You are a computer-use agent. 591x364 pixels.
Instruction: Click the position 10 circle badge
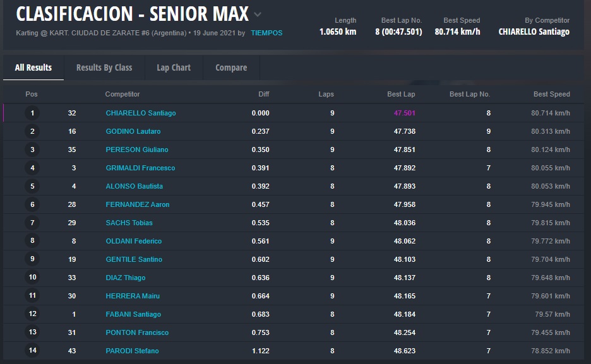pos(32,278)
